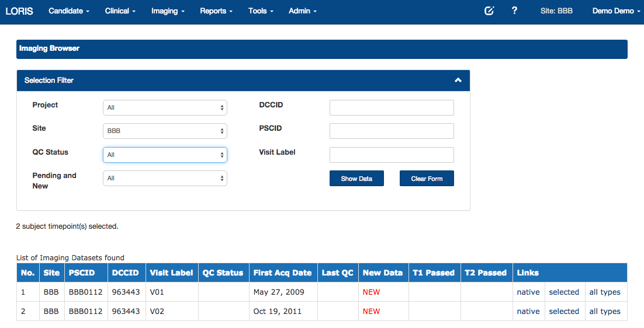Screen dimensions: 644x328
Task: Open the help question mark icon
Action: 514,11
